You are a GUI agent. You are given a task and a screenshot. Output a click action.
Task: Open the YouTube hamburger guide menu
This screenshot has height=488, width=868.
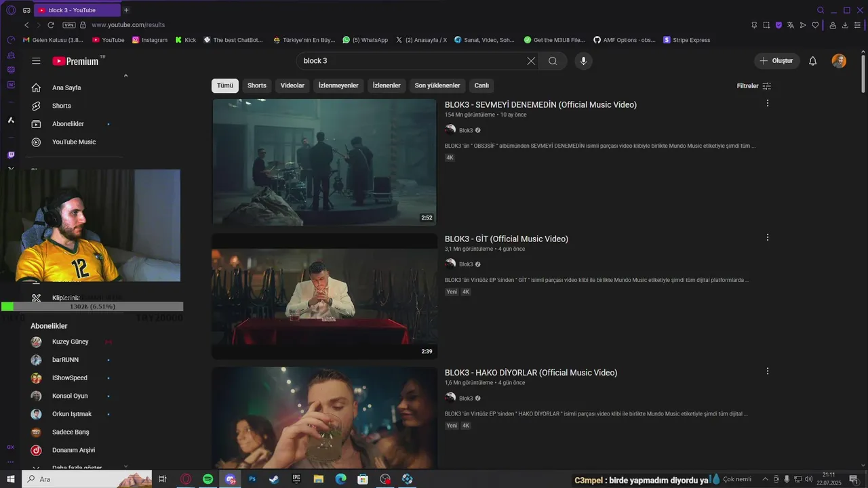(x=36, y=61)
